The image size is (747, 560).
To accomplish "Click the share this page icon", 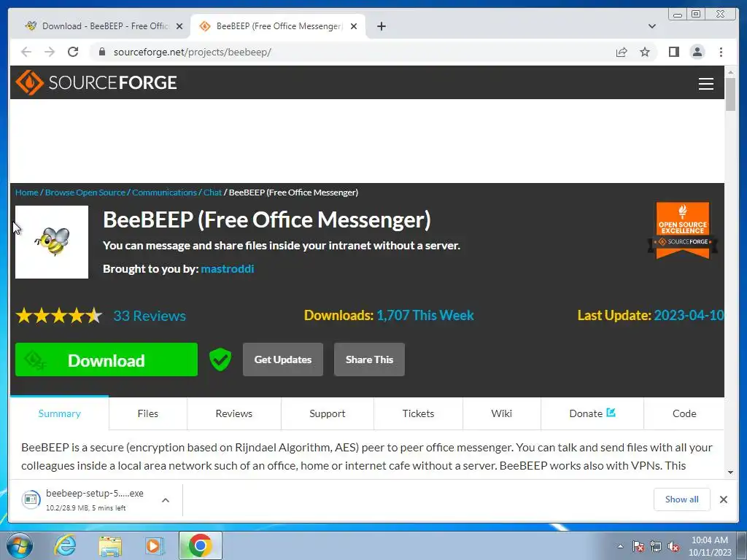I will (x=622, y=52).
